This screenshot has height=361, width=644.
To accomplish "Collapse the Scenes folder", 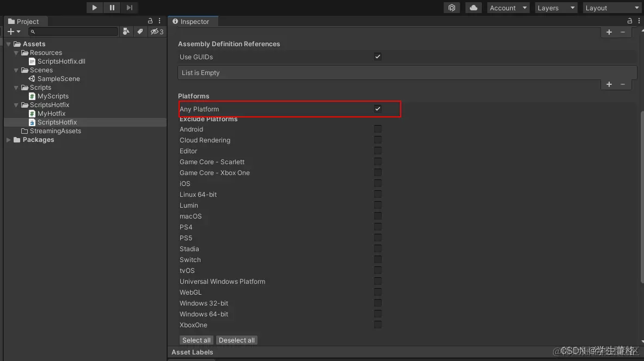I will coord(16,70).
